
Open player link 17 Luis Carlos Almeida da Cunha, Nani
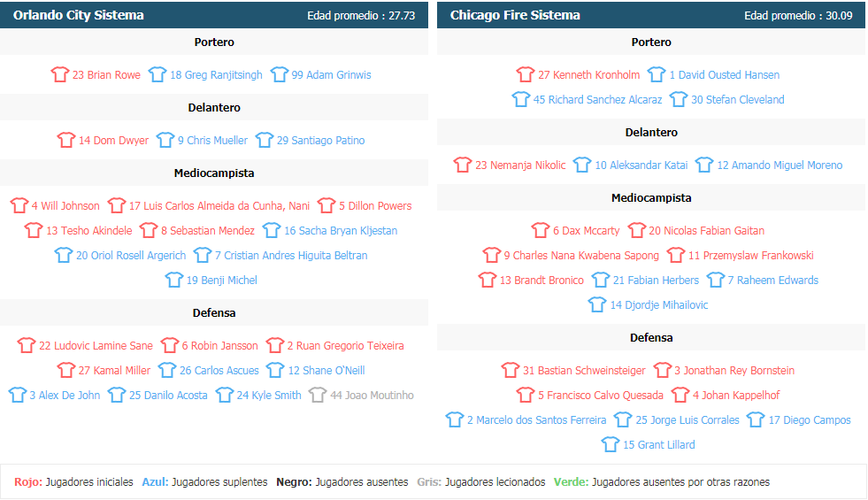coord(219,206)
